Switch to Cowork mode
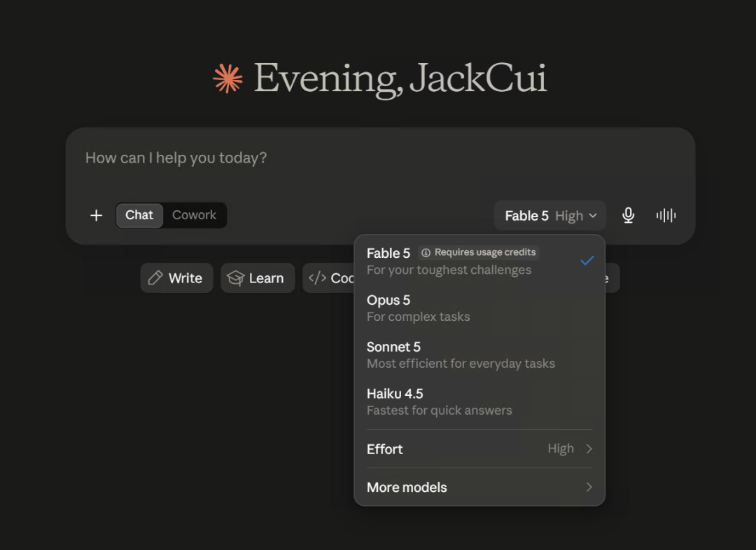 click(195, 215)
